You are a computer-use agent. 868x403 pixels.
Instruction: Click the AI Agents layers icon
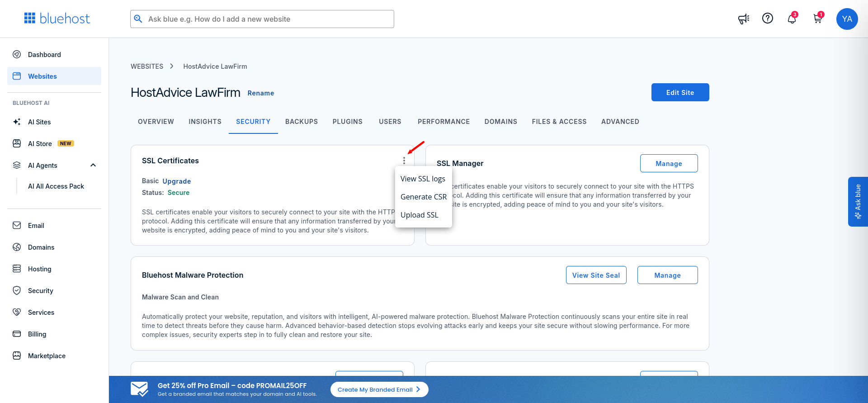17,165
